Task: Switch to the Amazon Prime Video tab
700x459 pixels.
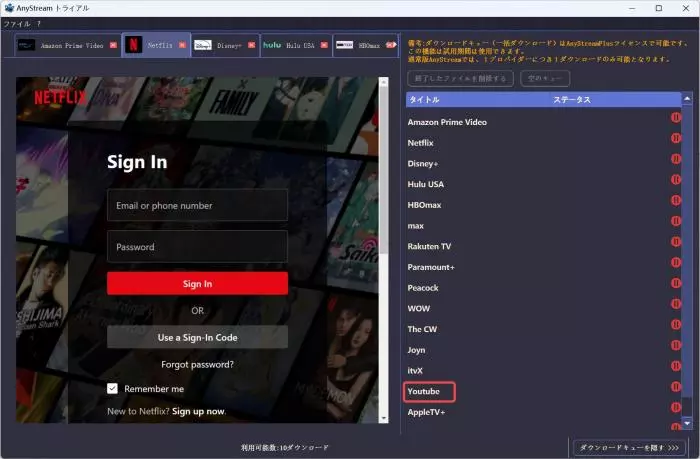Action: click(x=67, y=45)
